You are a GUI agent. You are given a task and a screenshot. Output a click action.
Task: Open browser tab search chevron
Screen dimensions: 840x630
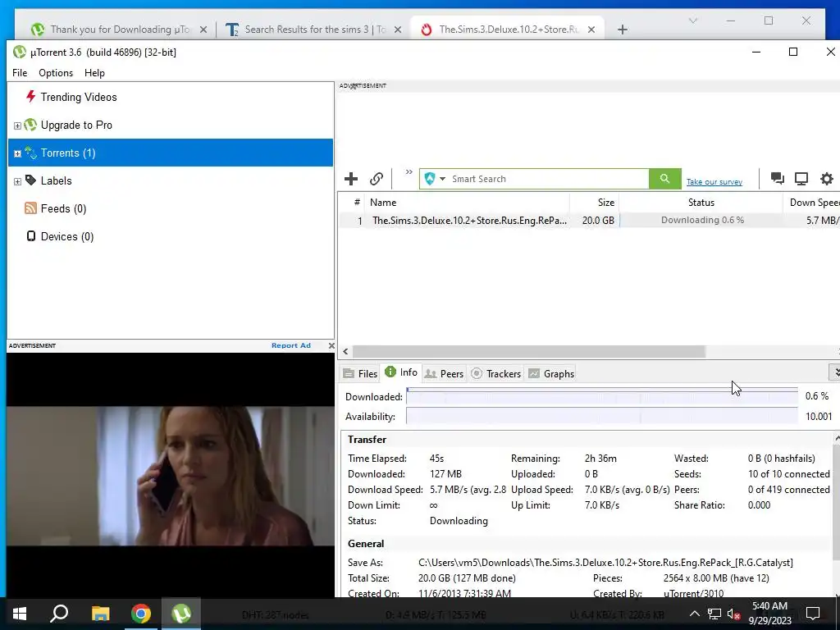[692, 21]
